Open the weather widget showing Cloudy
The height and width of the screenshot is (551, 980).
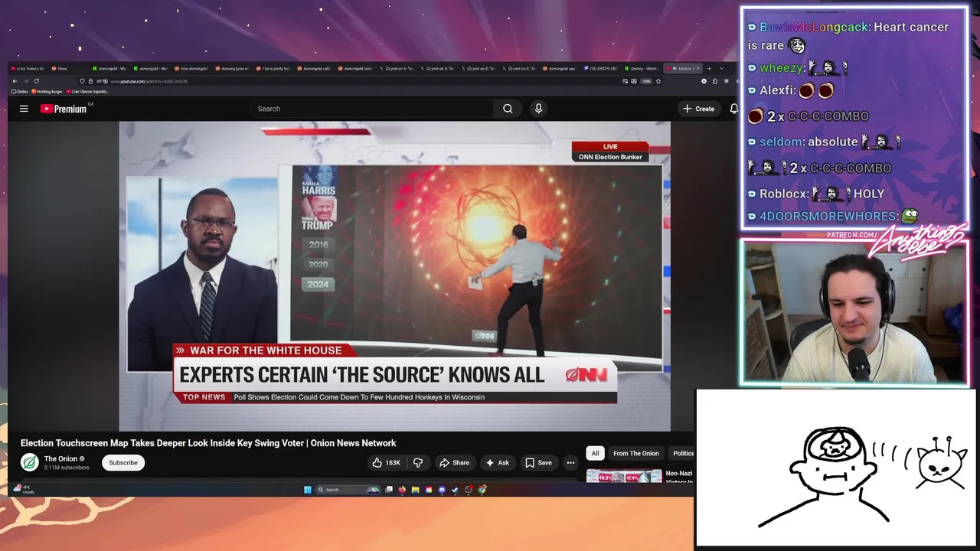pos(24,489)
